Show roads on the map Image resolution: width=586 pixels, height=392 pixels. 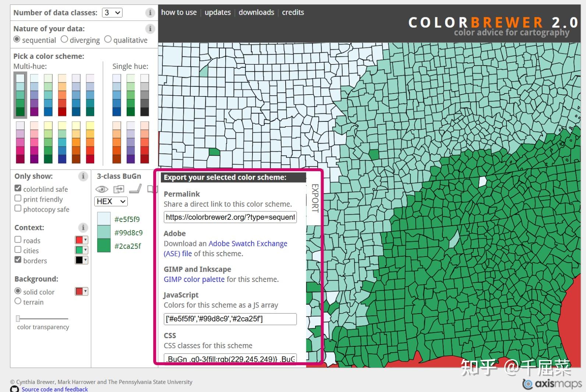tap(18, 240)
